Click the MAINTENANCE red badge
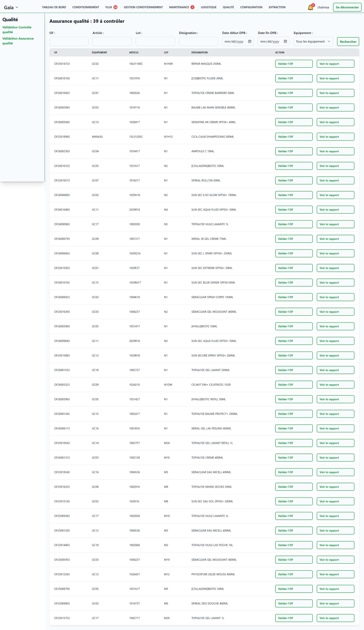 [192, 7]
